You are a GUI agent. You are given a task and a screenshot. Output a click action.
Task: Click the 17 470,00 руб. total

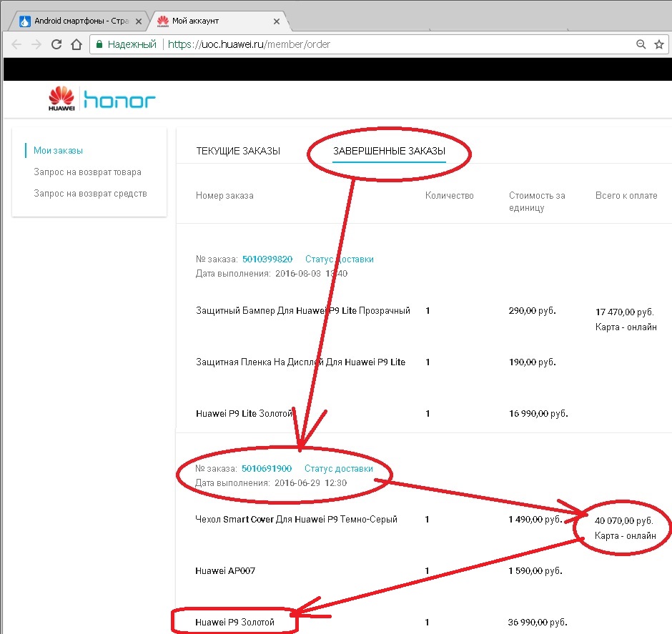[624, 312]
